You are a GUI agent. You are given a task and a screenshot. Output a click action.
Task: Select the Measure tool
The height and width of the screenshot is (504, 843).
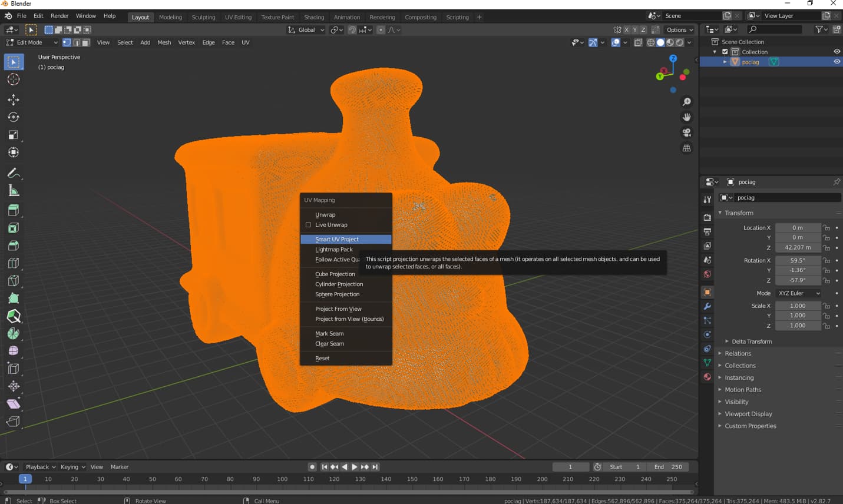click(14, 191)
